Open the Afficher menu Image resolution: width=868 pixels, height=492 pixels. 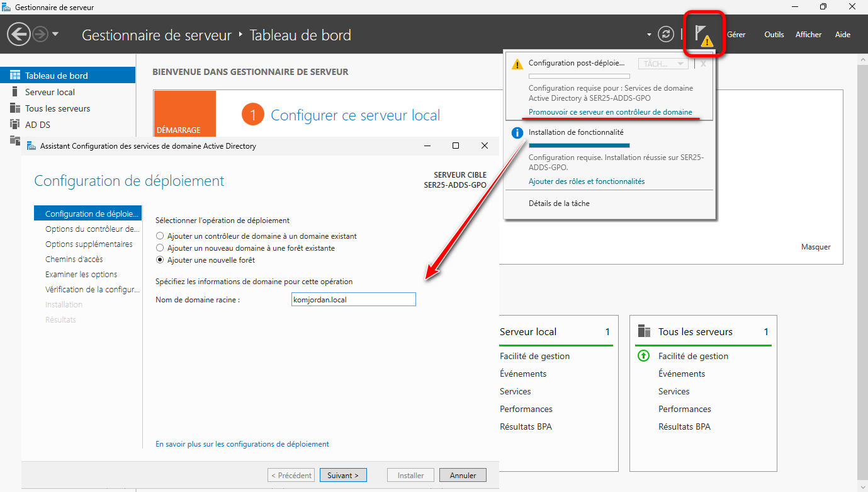pos(809,35)
